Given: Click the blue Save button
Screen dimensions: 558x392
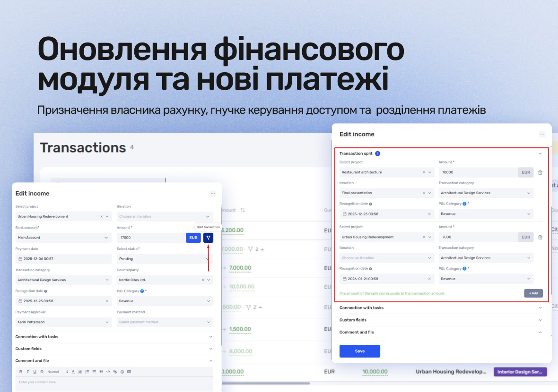Looking at the screenshot, I should [x=360, y=351].
